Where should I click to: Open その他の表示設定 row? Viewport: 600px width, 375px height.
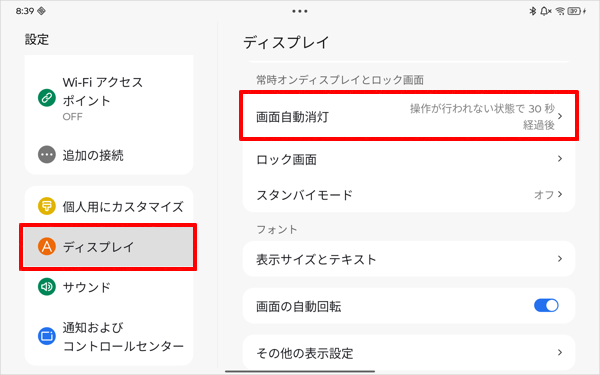[409, 353]
